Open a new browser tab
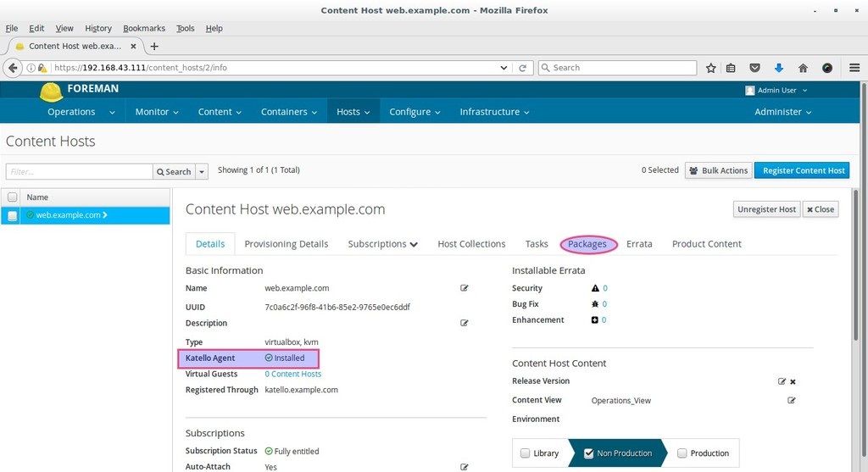The image size is (868, 472). [154, 47]
